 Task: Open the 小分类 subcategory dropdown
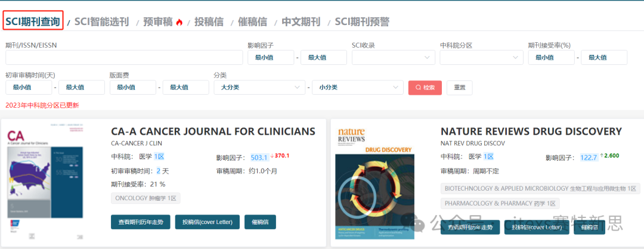coord(358,88)
